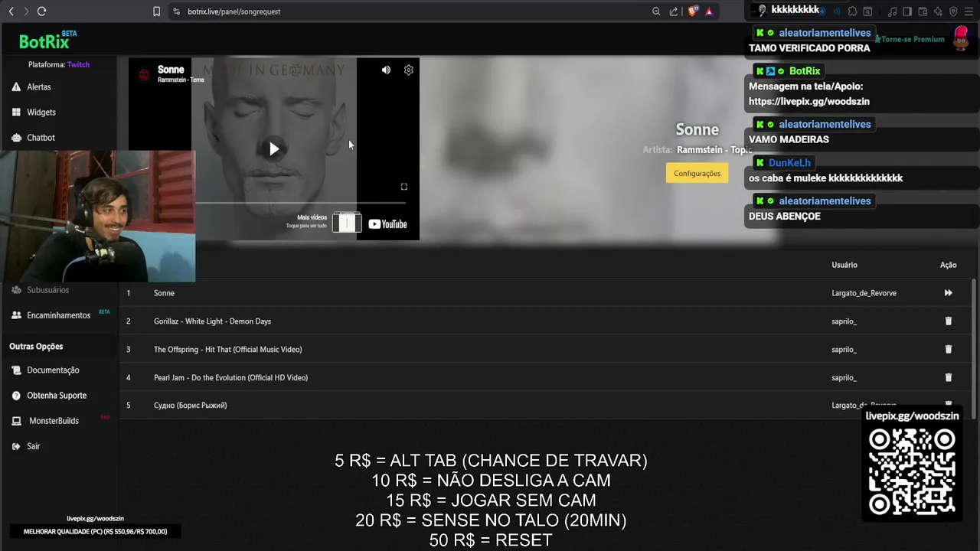Click BotRix username in chat
The height and width of the screenshot is (551, 980).
(805, 71)
